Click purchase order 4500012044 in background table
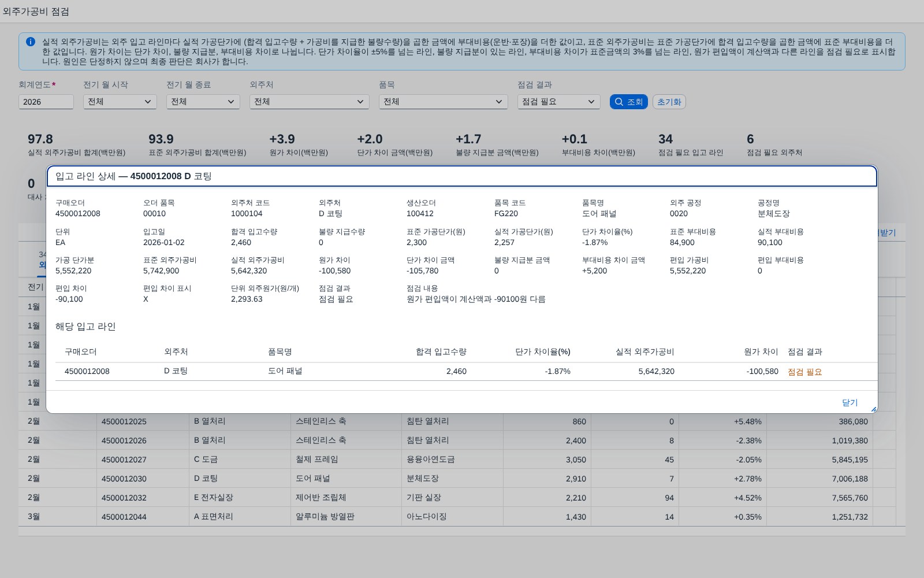This screenshot has width=924, height=578. click(x=124, y=517)
